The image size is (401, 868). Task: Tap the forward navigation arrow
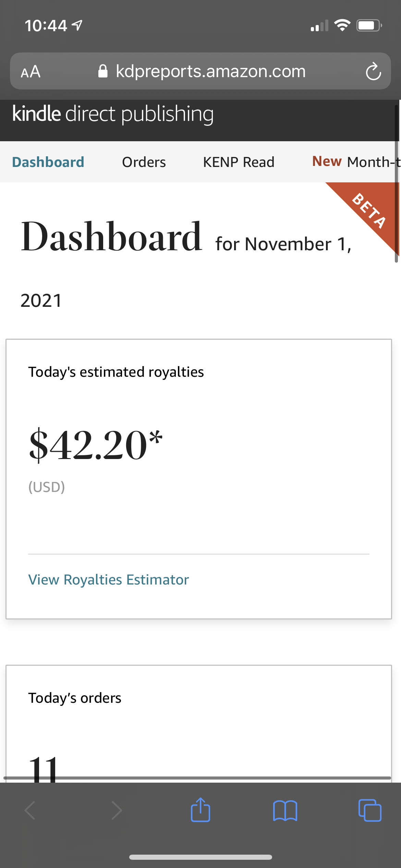click(117, 810)
